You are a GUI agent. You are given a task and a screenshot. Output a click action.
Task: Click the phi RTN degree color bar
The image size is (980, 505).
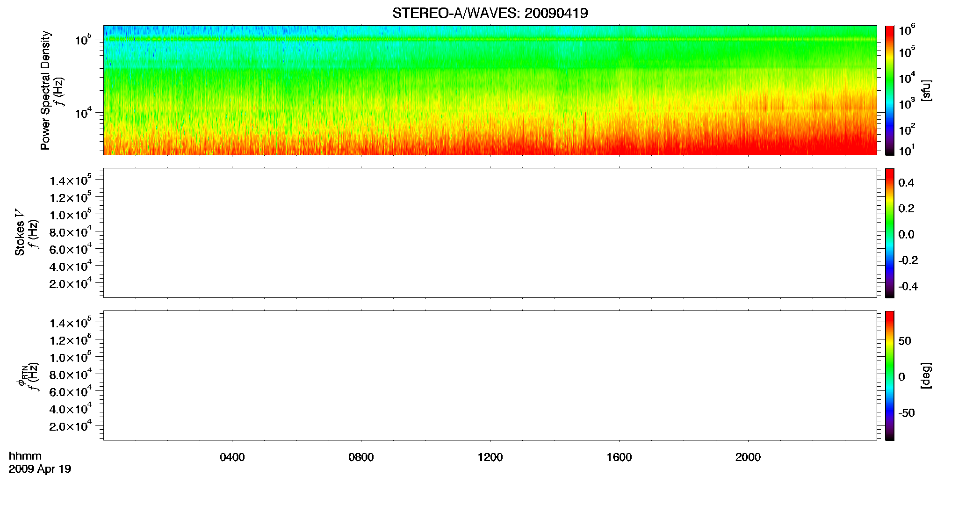click(890, 375)
